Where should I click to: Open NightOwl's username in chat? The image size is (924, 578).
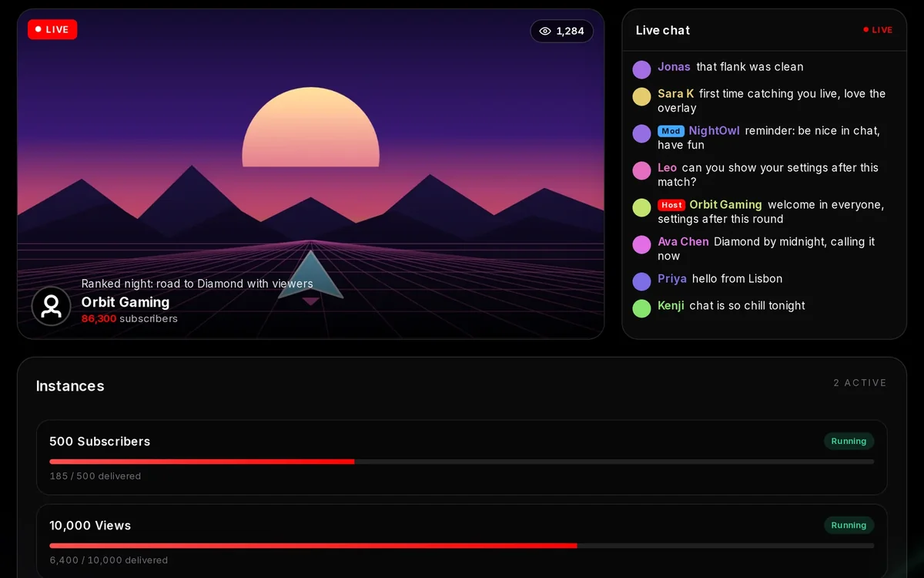[714, 130]
